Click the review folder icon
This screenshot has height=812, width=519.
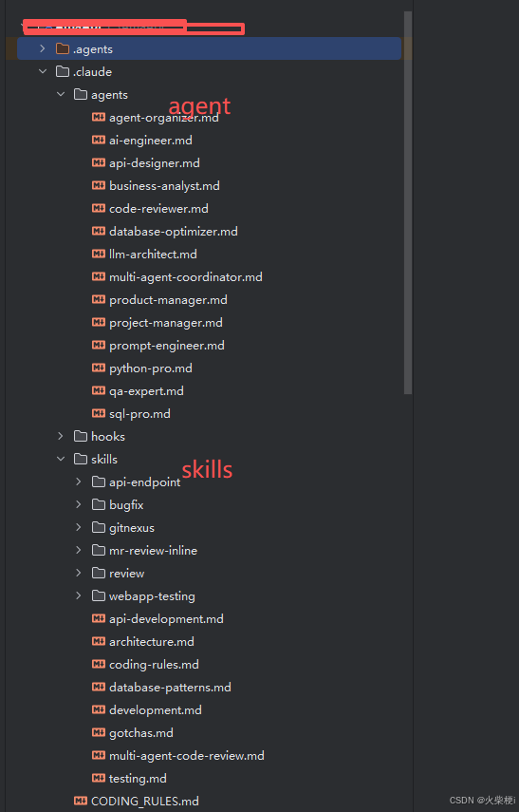[x=99, y=573]
